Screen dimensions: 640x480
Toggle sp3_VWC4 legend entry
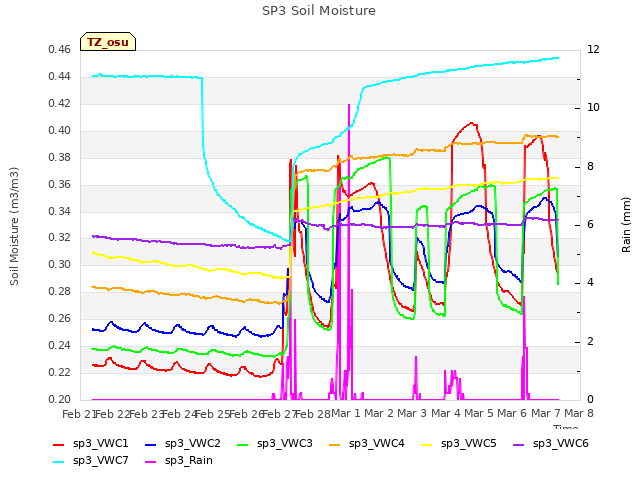pos(367,444)
